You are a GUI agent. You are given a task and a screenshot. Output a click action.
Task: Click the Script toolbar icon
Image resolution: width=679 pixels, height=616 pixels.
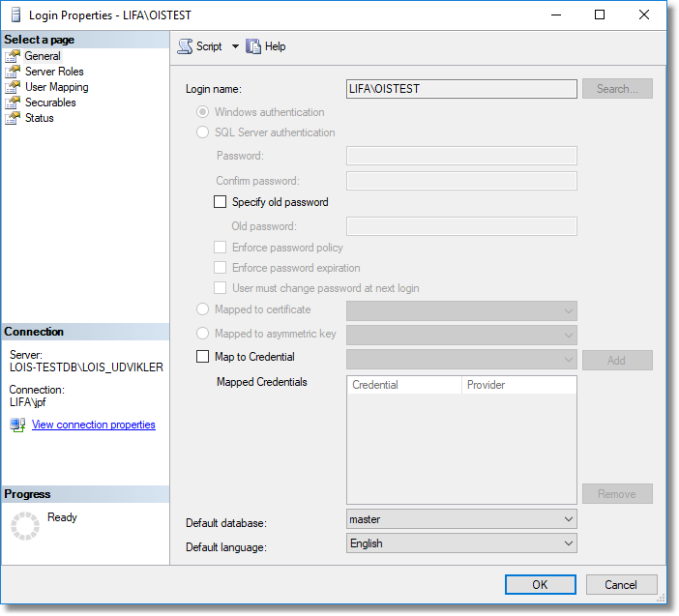coord(185,46)
